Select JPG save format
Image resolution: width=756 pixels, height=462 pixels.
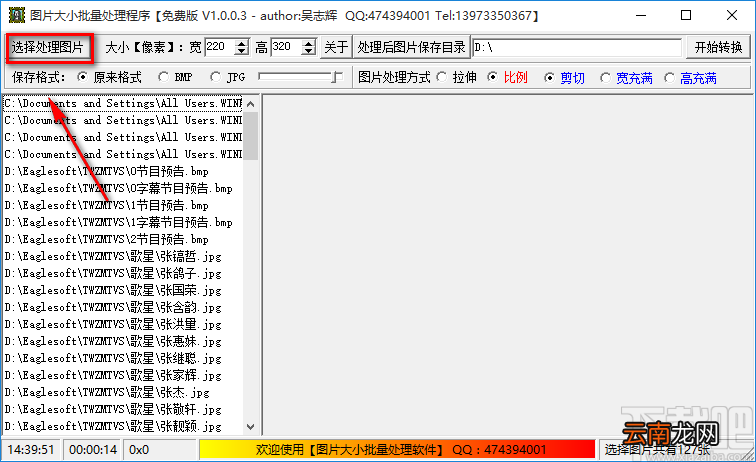tap(228, 77)
